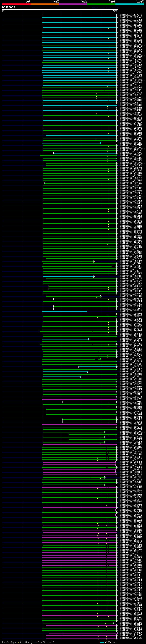146x644 pixels.
Task: Select the UniRef100_A7PB24 hit name
Action: tap(131, 75)
